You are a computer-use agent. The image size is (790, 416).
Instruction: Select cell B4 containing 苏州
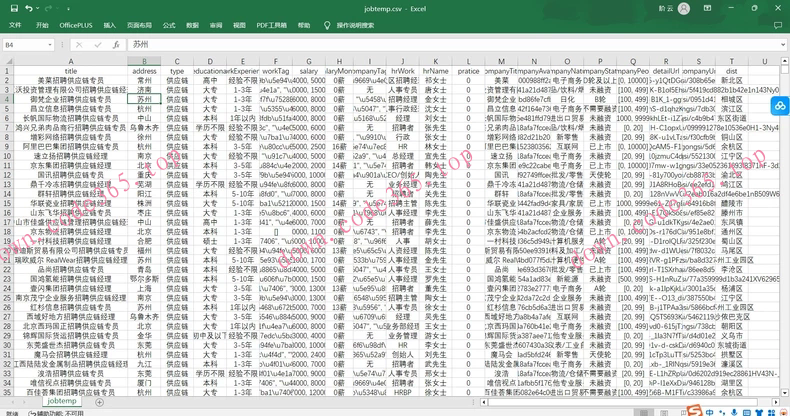pos(144,99)
